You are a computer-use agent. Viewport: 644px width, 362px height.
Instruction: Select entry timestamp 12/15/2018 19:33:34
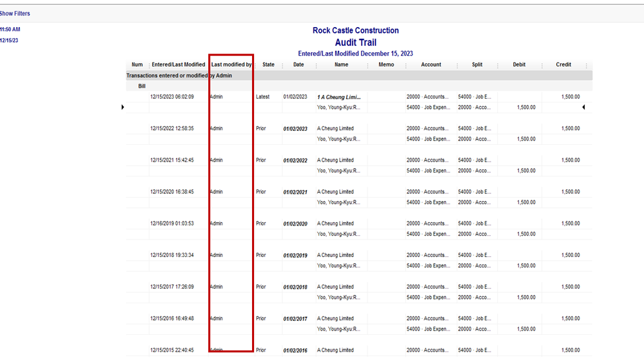click(x=172, y=255)
